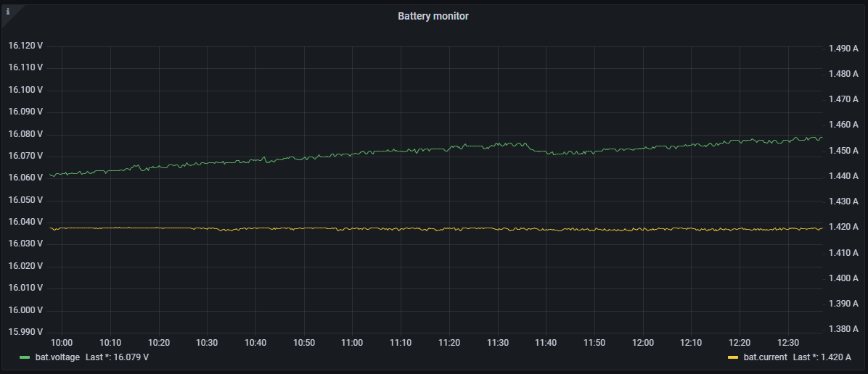Viewport: 868px width, 374px height.
Task: Click the 12:00 time axis label
Action: 643,342
